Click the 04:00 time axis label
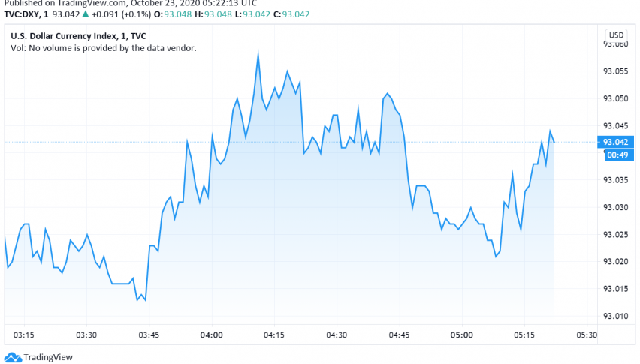 tap(211, 335)
